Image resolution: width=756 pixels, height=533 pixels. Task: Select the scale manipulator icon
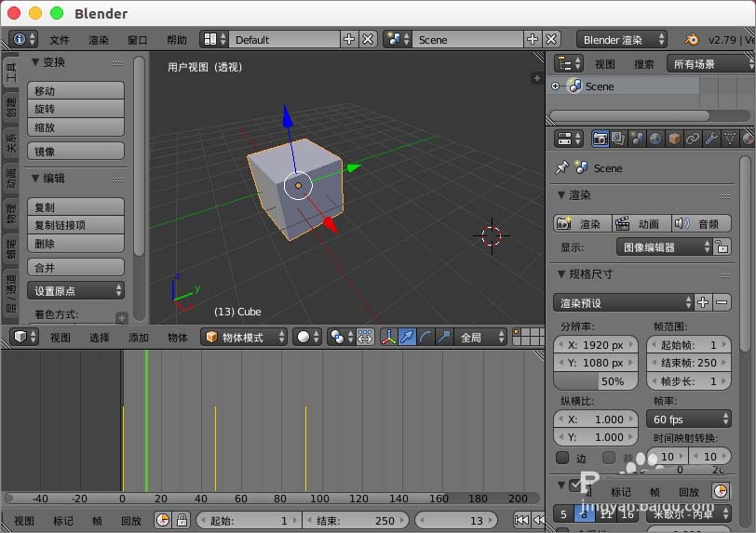click(x=444, y=337)
